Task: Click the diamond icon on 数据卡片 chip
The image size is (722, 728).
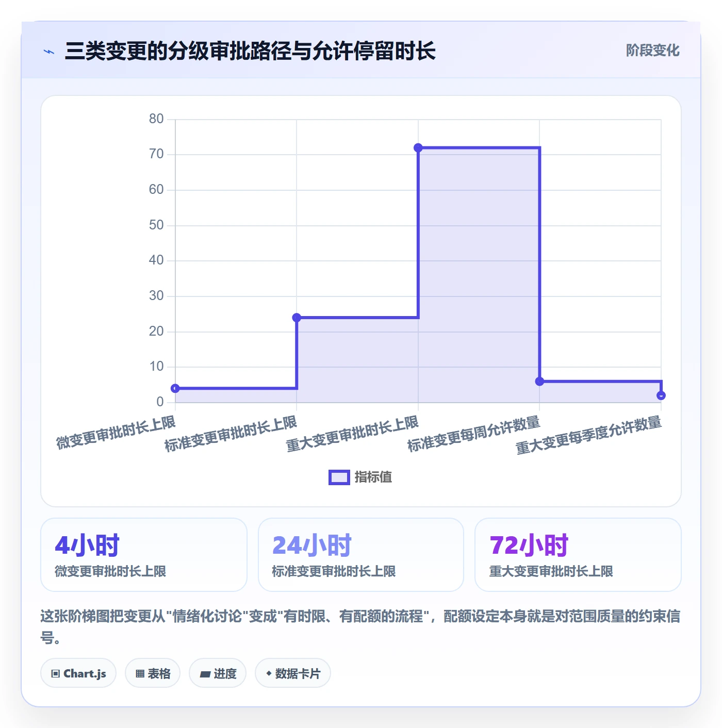Action: coord(269,673)
